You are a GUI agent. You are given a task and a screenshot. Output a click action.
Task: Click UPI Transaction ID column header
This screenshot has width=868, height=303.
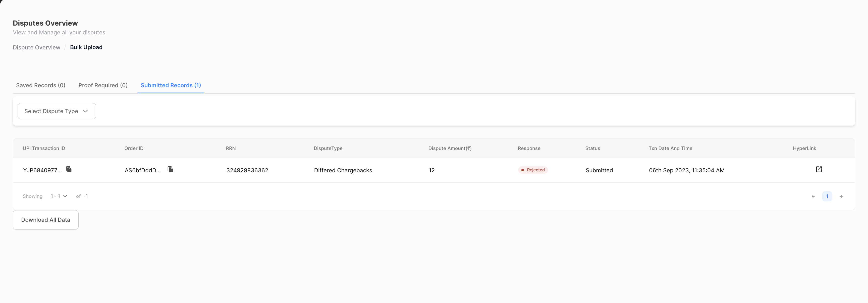point(44,148)
